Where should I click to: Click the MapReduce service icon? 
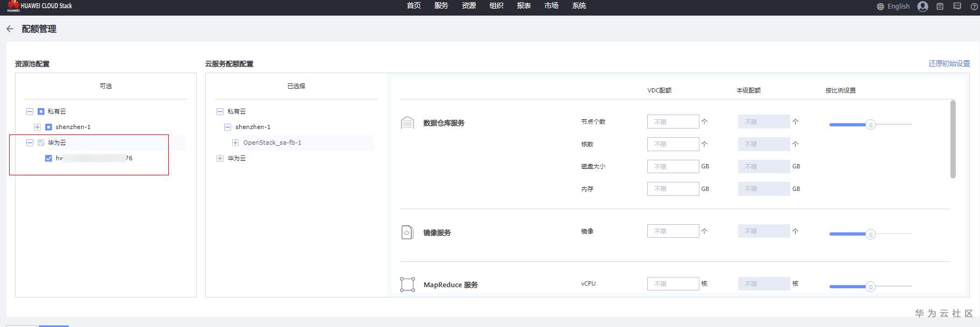click(407, 285)
